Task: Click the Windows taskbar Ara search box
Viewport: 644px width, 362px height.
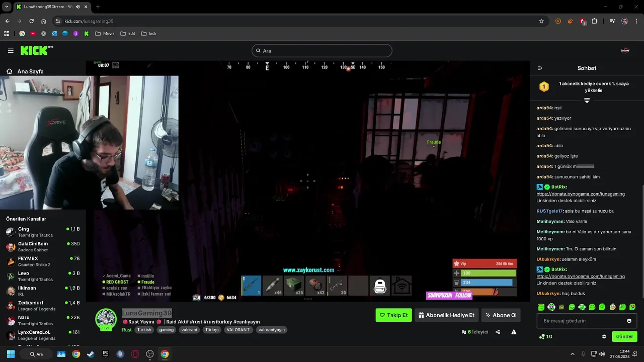Action: tap(36, 354)
